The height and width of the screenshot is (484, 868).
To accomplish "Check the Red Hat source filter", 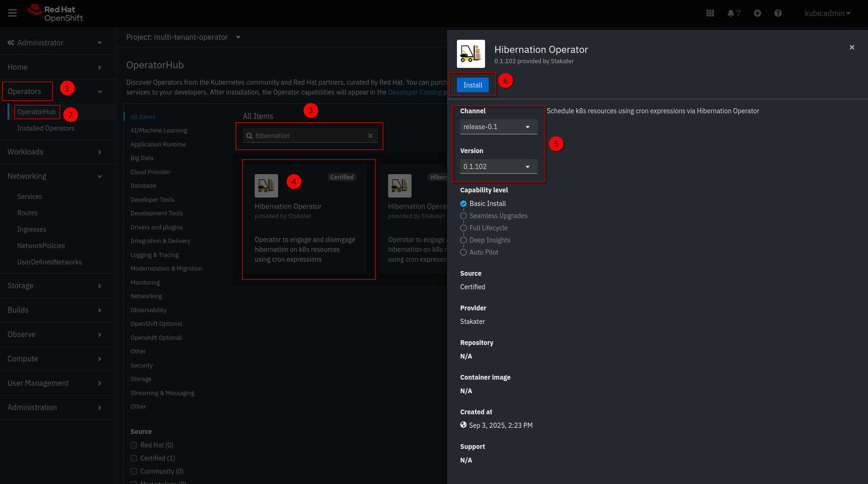I will coord(134,445).
